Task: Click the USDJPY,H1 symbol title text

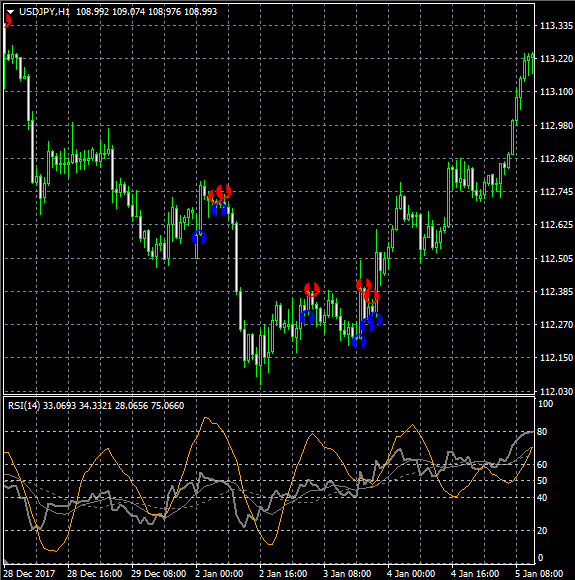Action: 44,12
